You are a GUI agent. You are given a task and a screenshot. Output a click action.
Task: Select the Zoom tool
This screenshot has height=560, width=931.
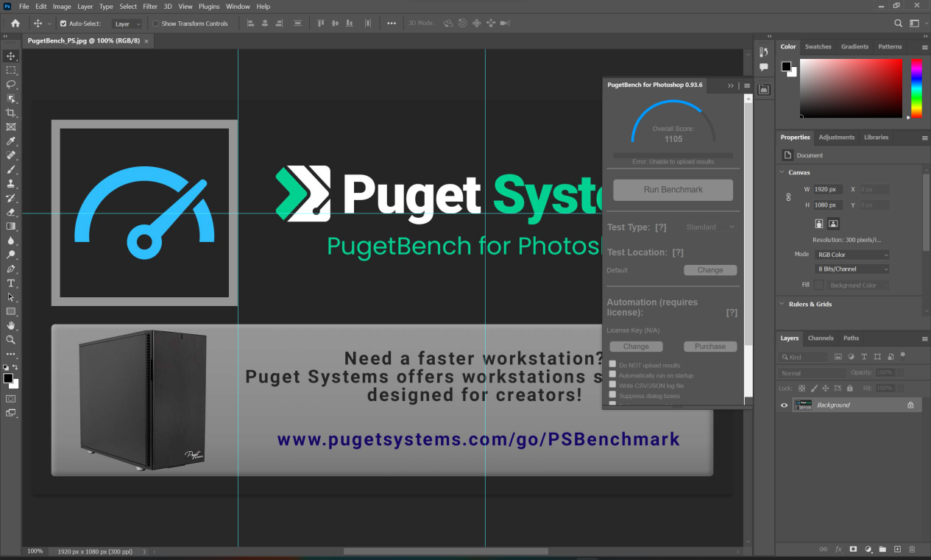(11, 340)
